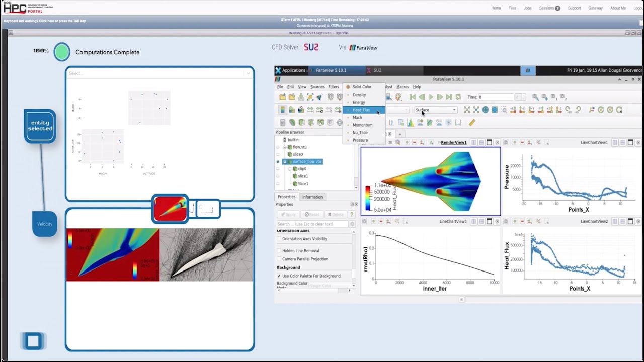
Task: Click the square stop button bottom left
Action: point(33,341)
